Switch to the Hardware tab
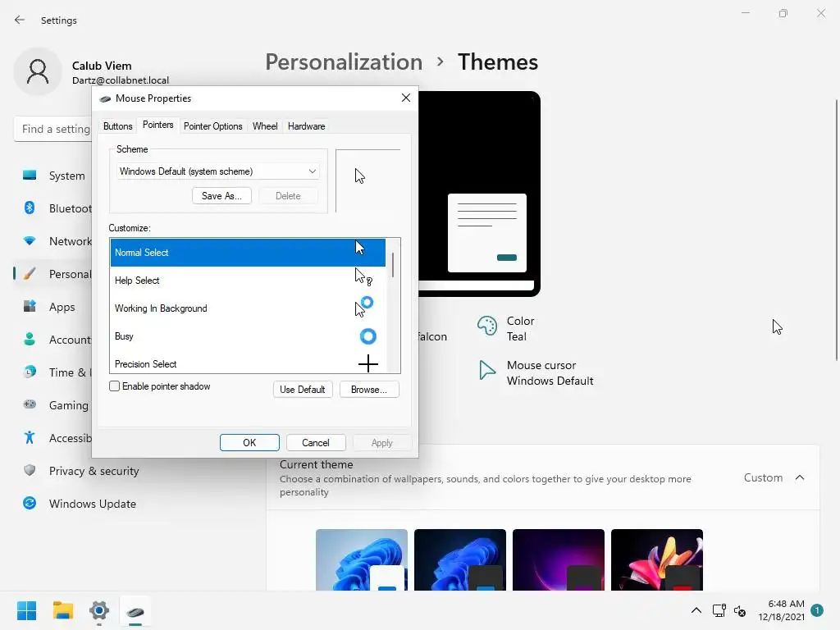This screenshot has height=630, width=840. [307, 126]
